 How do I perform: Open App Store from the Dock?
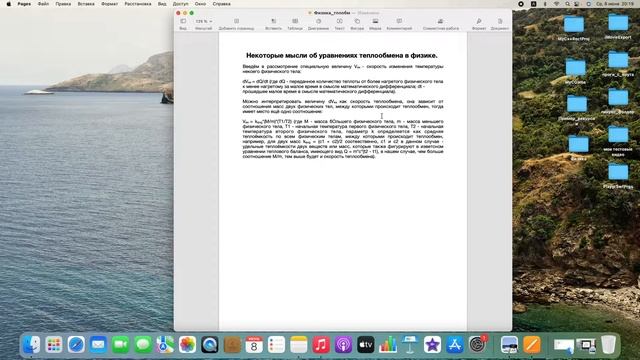[455, 345]
